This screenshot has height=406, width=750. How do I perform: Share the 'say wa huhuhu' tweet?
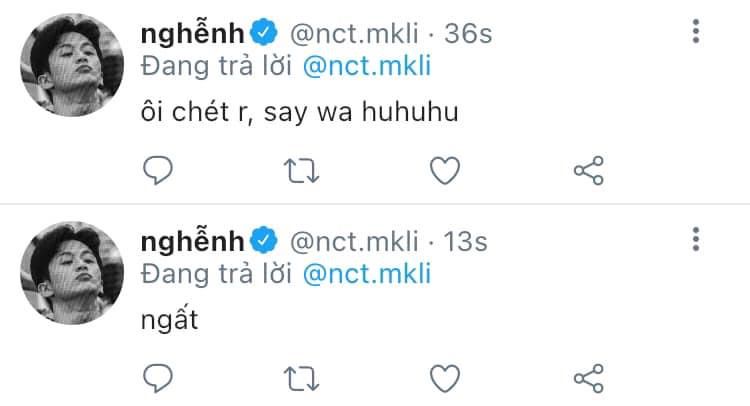tap(589, 172)
